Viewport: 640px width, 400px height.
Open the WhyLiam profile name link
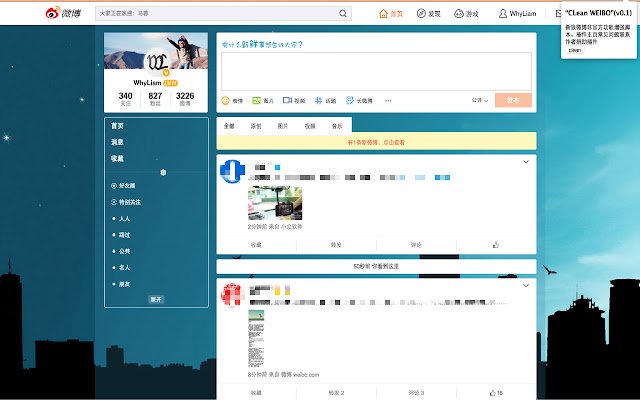(x=147, y=83)
